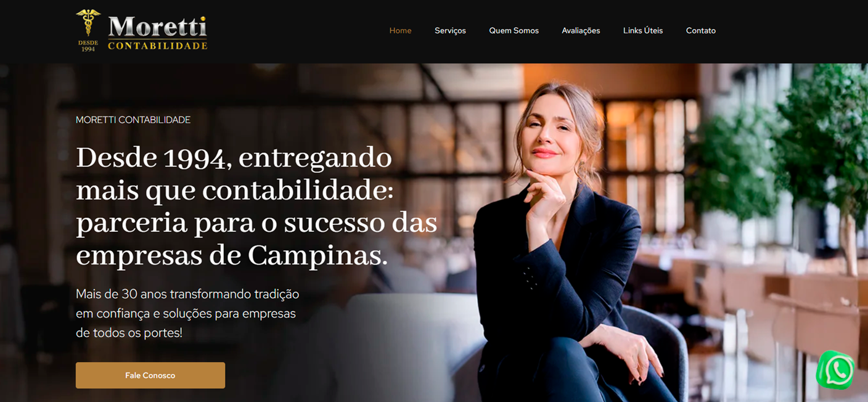Open the WhatsApp chat icon

(x=835, y=371)
